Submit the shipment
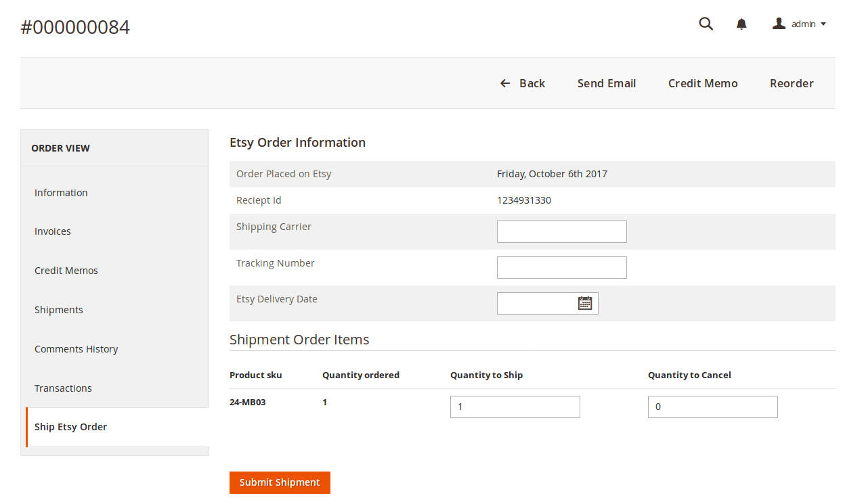This screenshot has width=843, height=504. coord(280,482)
